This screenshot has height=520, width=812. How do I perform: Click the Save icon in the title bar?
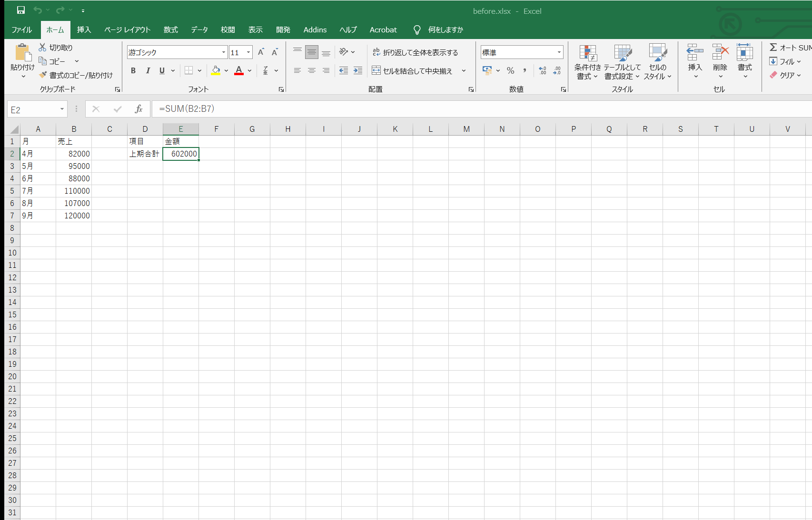click(x=21, y=10)
